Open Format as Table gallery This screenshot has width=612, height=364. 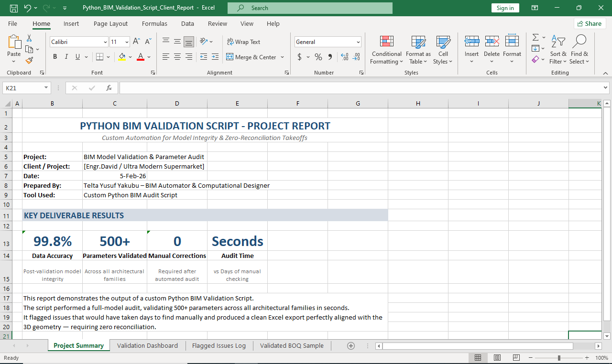418,50
